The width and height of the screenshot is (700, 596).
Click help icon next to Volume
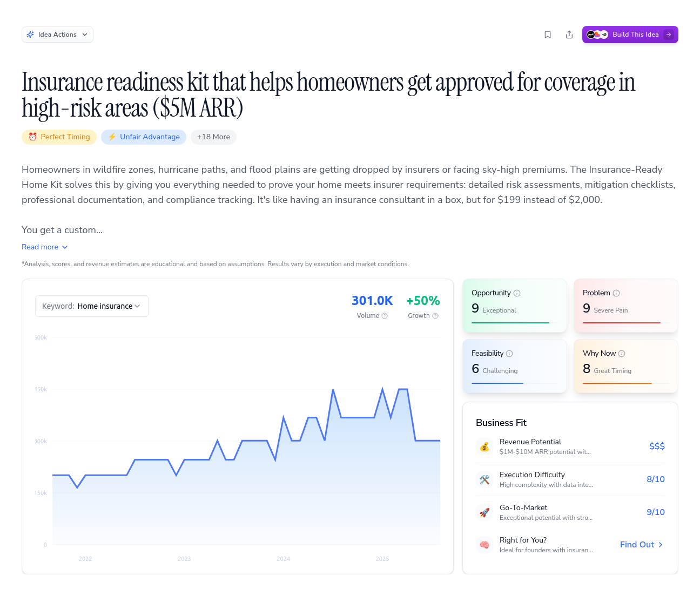(385, 316)
